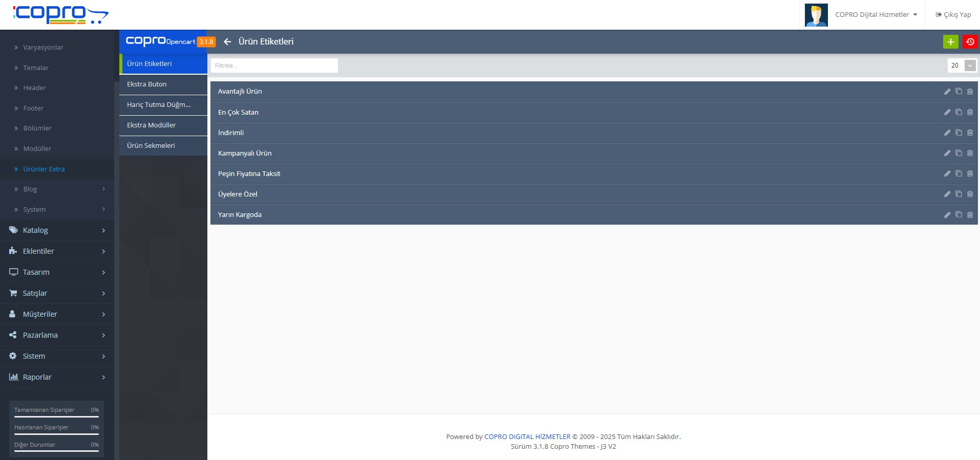Open the Ekstra Buton tab
This screenshot has height=460, width=980.
163,84
